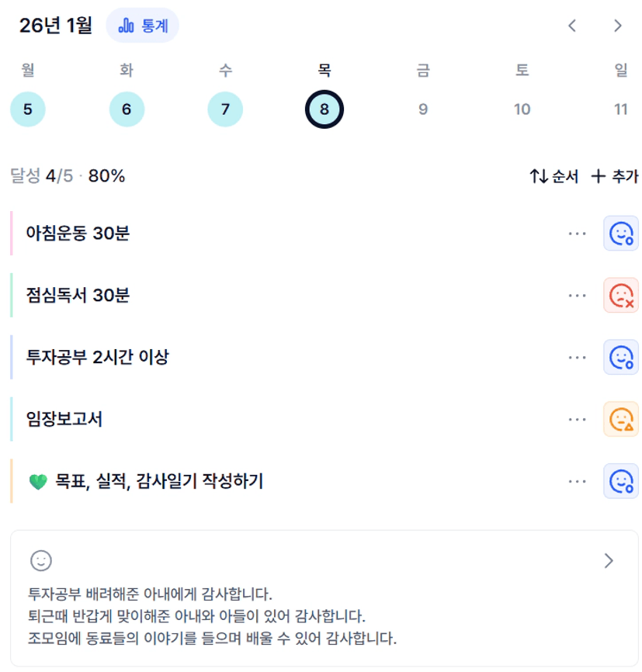This screenshot has width=642, height=672.
Task: Select Monday the 5th
Action: point(28,109)
